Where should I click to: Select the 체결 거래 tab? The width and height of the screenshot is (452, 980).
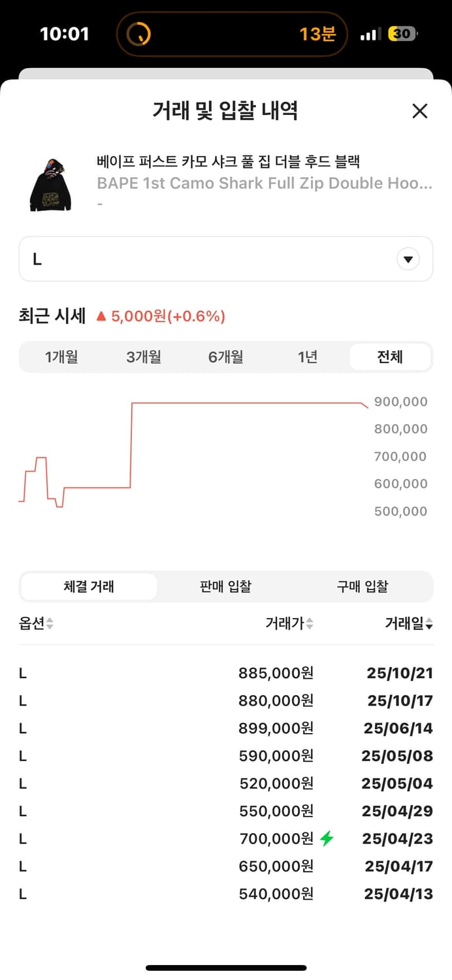click(x=88, y=586)
